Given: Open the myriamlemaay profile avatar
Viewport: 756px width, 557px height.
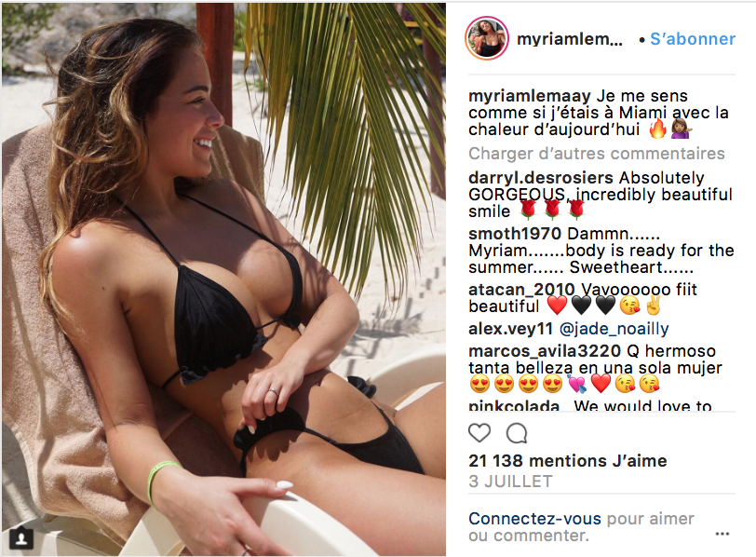Looking at the screenshot, I should [487, 38].
